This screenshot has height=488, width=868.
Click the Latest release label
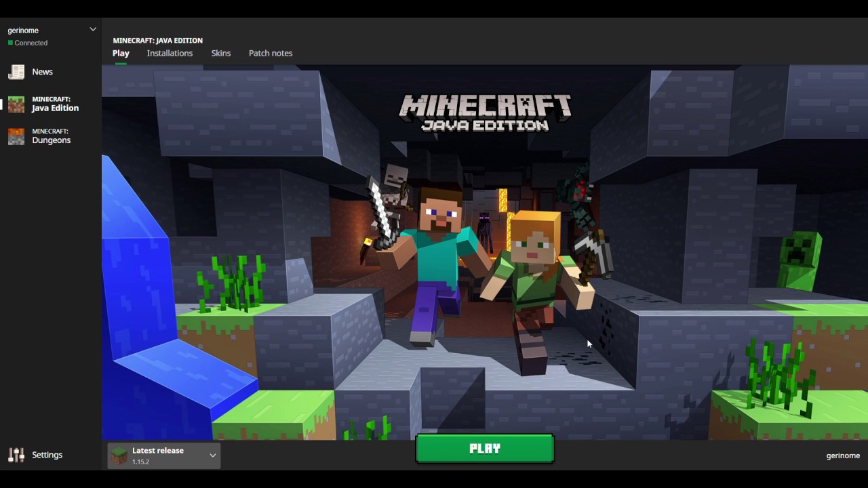(x=158, y=450)
